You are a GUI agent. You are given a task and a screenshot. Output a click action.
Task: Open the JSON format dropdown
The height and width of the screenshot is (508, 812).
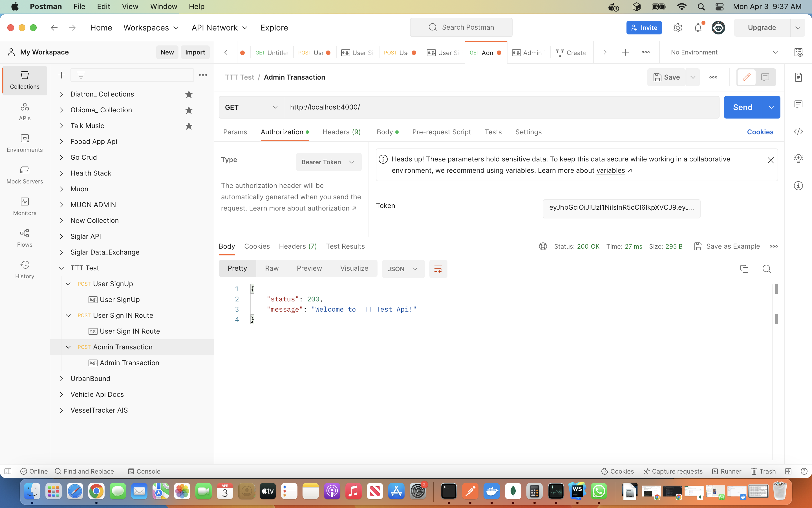click(x=403, y=269)
